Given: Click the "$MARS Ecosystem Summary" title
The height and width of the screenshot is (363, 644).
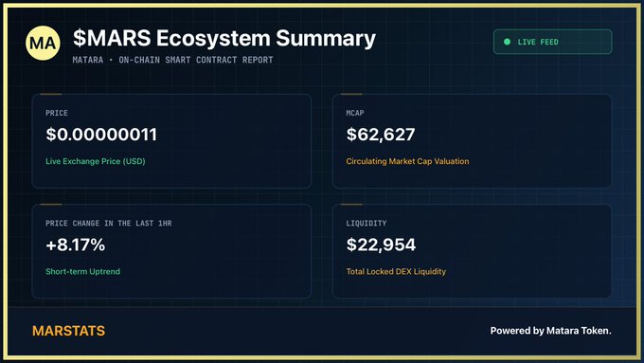Looking at the screenshot, I should point(224,38).
